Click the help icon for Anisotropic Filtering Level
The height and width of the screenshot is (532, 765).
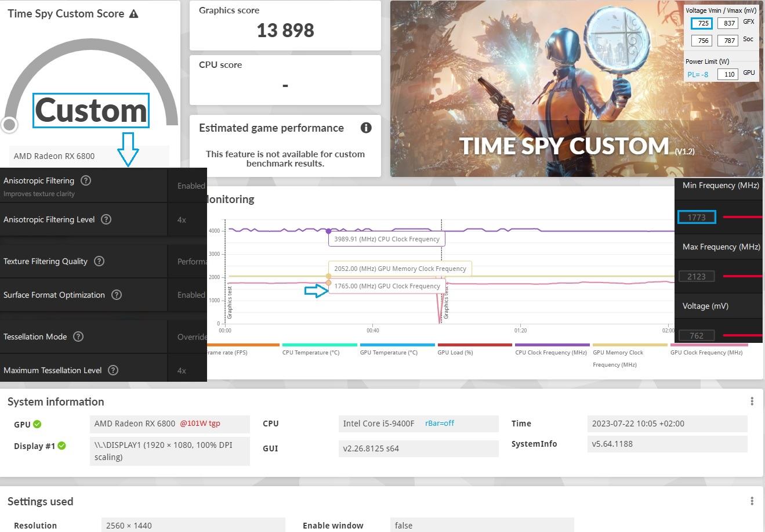[x=106, y=219]
